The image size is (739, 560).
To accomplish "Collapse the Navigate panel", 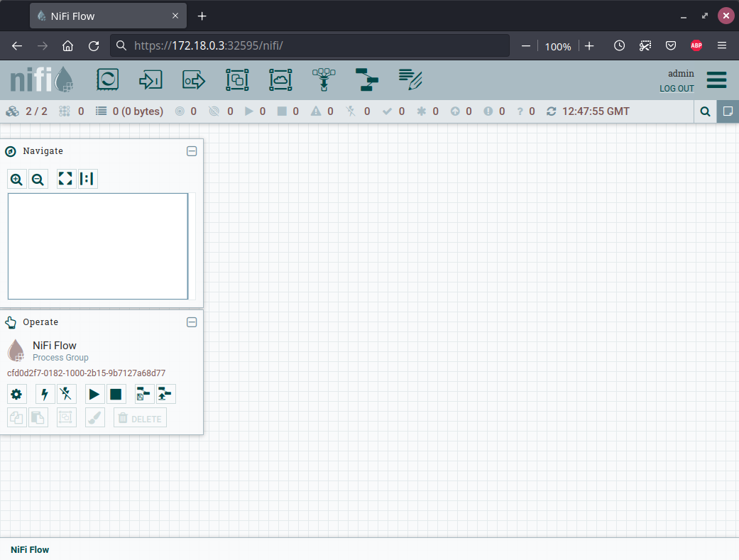I will point(192,151).
